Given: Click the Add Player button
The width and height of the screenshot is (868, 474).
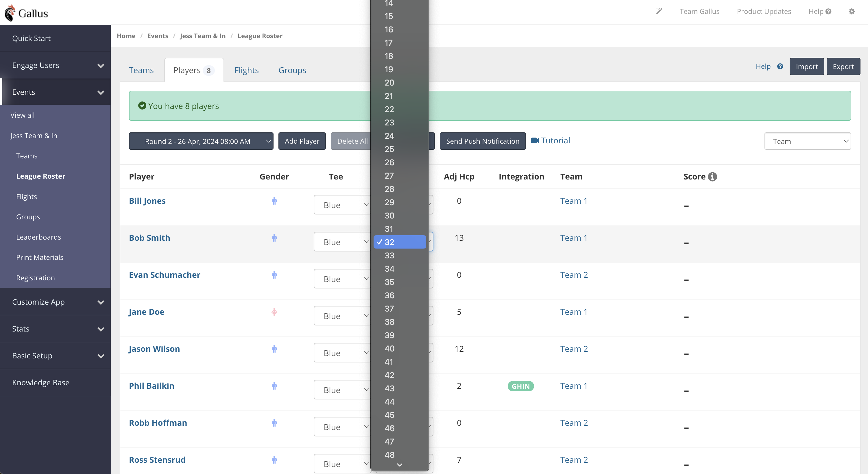Looking at the screenshot, I should click(302, 141).
